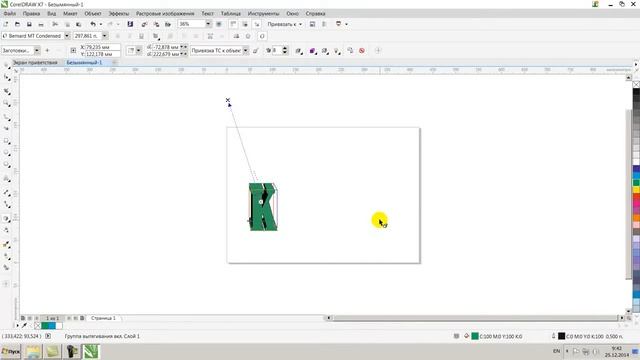Select the Страница 1 page tab
This screenshot has height=360, width=640.
(103, 318)
